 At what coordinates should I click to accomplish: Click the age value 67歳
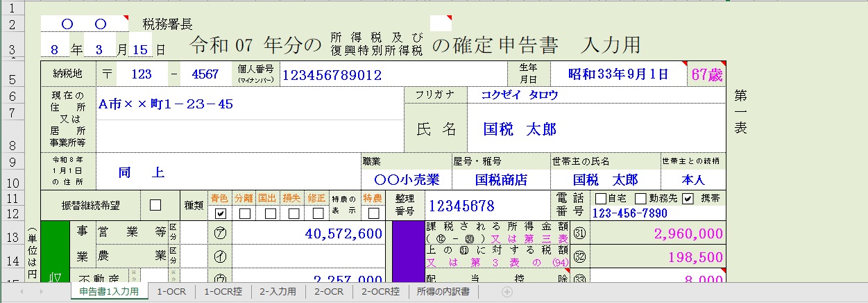pos(706,74)
